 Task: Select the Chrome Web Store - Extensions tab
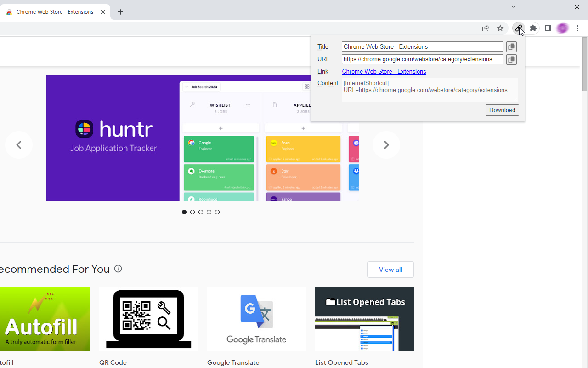pyautogui.click(x=55, y=11)
